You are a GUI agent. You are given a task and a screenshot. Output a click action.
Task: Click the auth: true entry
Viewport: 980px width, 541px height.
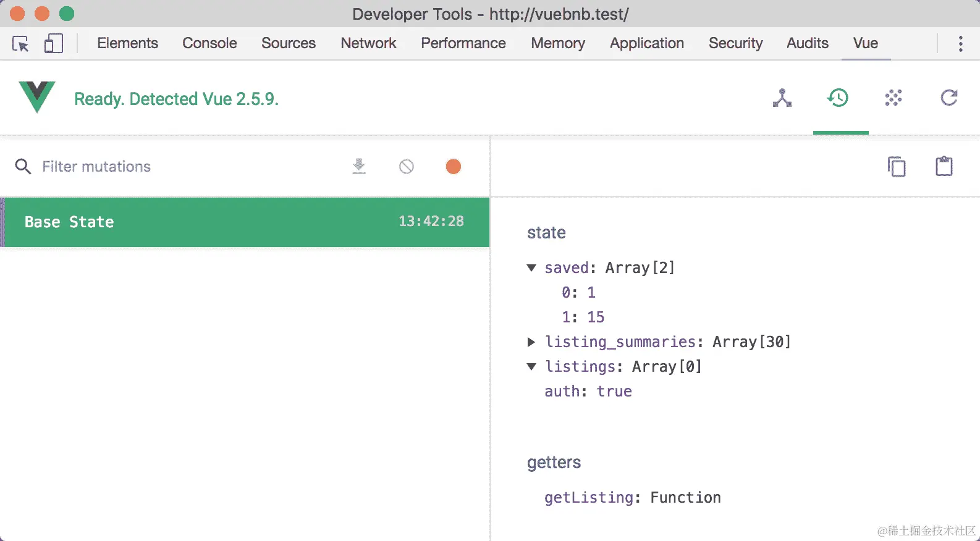[x=588, y=392]
